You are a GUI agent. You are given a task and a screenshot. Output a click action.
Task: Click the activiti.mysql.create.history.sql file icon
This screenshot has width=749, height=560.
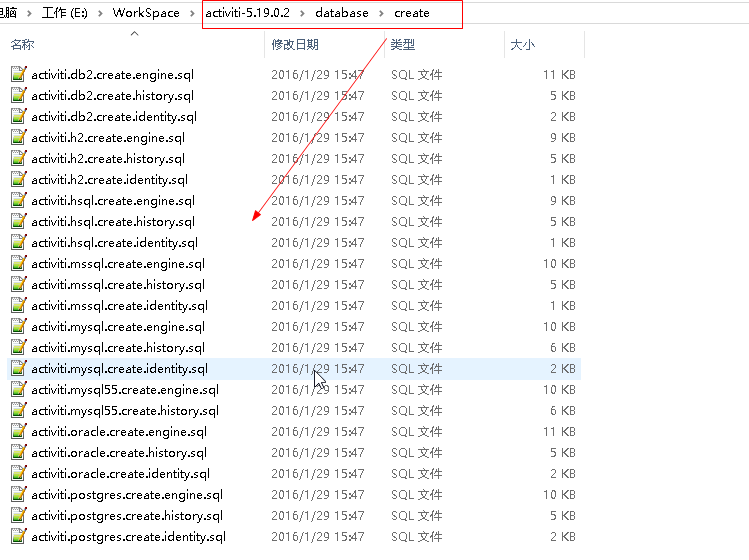pos(19,347)
